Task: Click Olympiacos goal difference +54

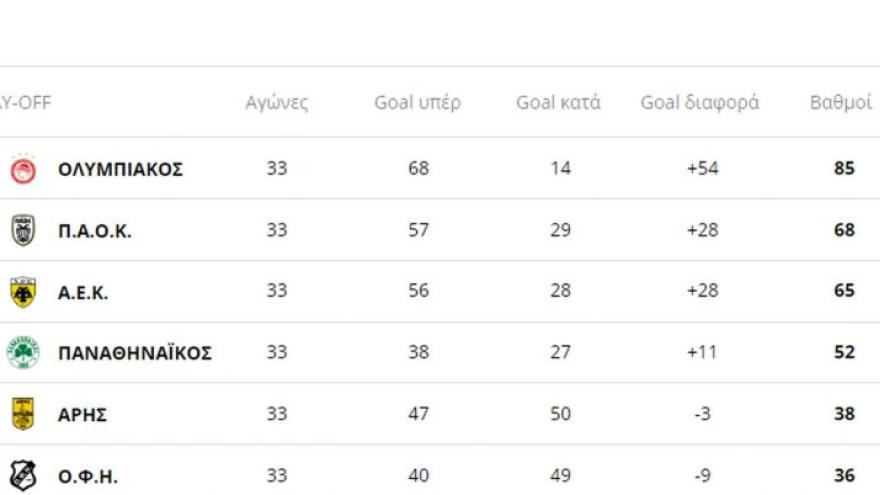Action: click(x=703, y=168)
